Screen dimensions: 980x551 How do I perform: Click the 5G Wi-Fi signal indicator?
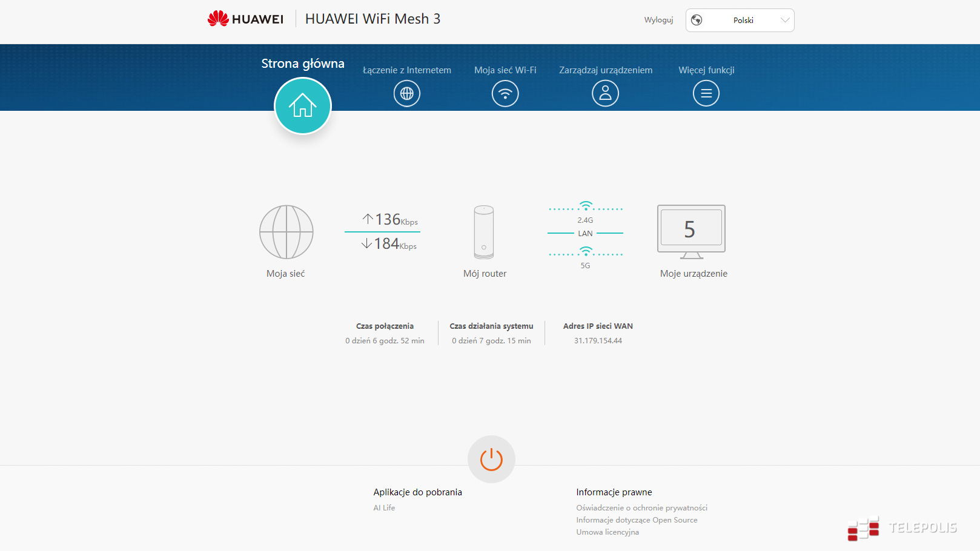coord(586,252)
